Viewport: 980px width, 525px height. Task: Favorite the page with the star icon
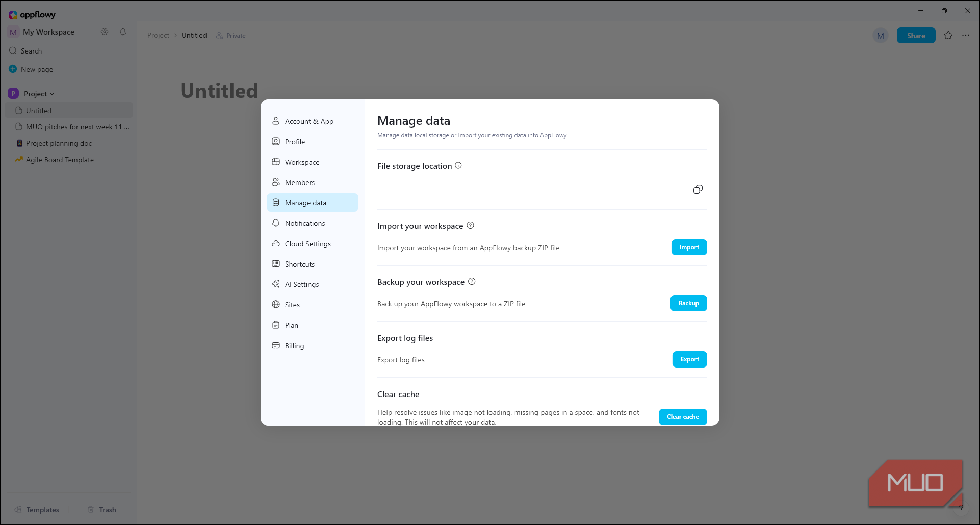point(948,35)
